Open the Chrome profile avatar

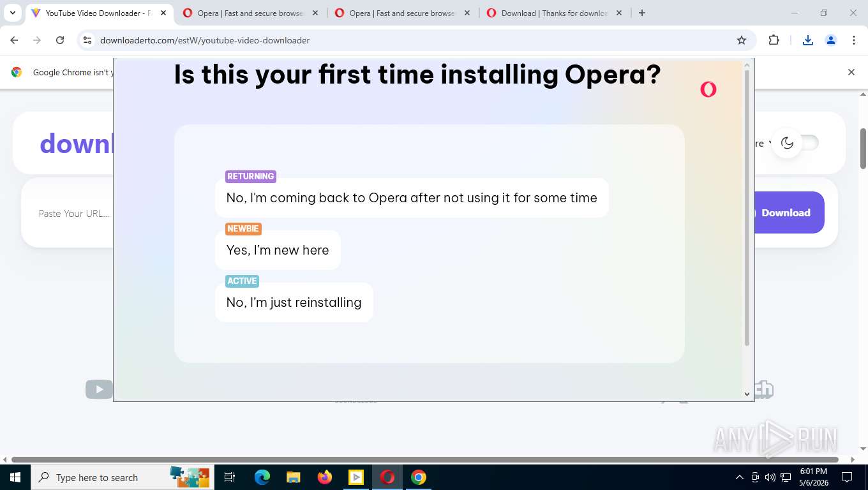click(x=831, y=40)
